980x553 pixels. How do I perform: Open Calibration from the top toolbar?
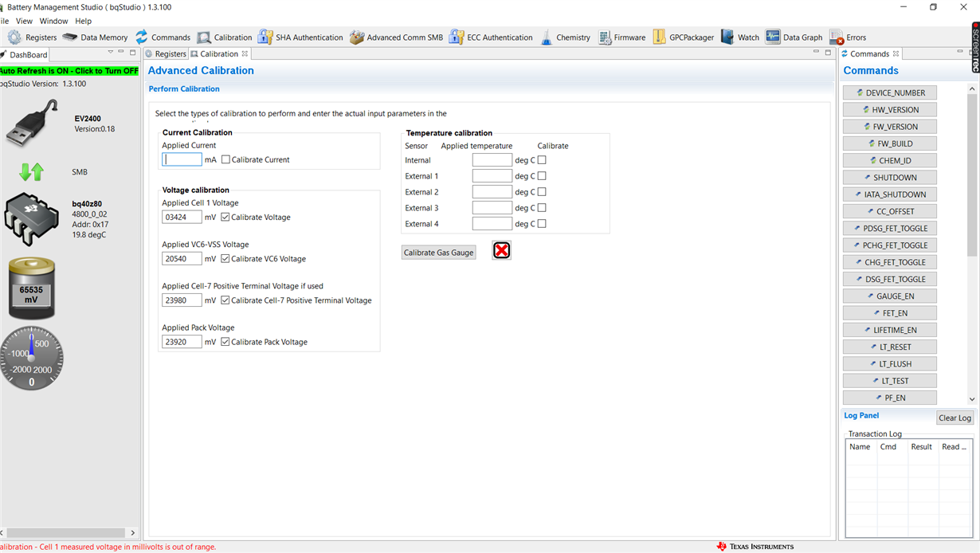coord(224,37)
